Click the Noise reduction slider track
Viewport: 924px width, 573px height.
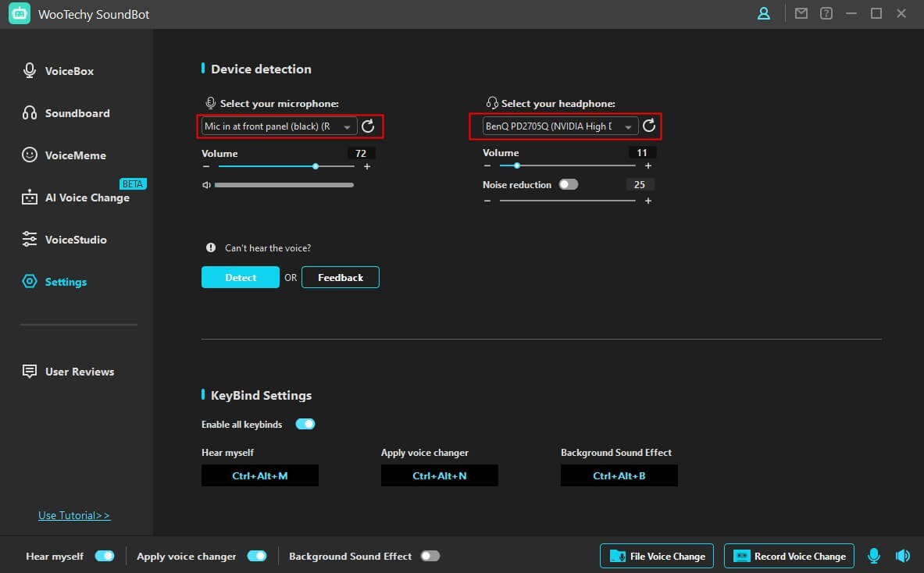click(568, 201)
